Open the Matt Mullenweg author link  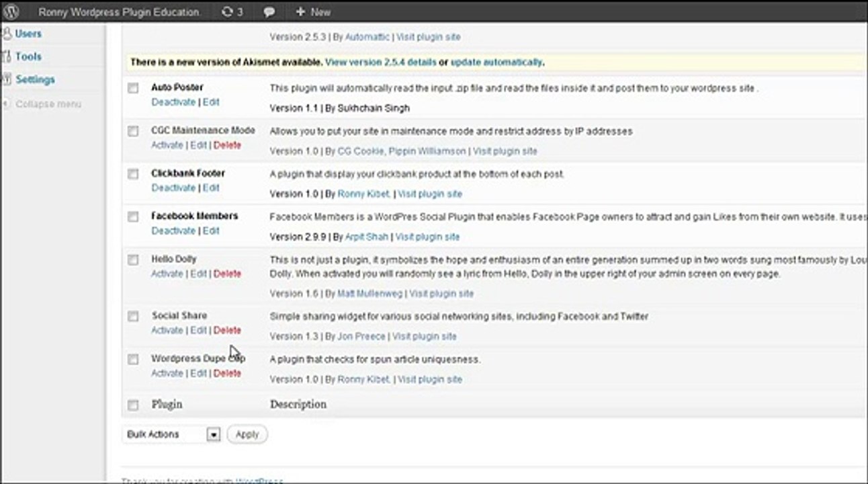pos(370,294)
